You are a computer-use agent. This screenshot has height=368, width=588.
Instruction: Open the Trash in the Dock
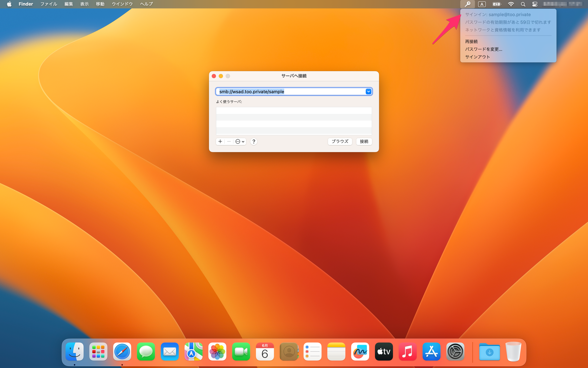click(x=513, y=352)
